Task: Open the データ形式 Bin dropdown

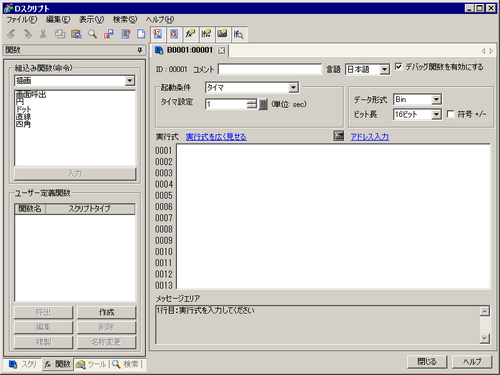Action: tap(436, 99)
